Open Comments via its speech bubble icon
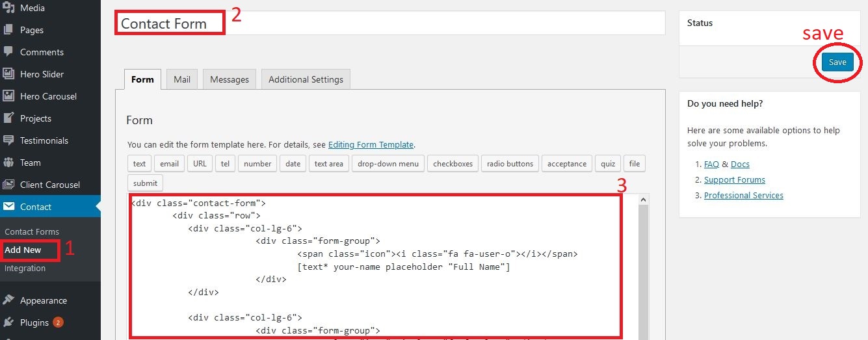Viewport: 868px width, 340px height. [9, 52]
